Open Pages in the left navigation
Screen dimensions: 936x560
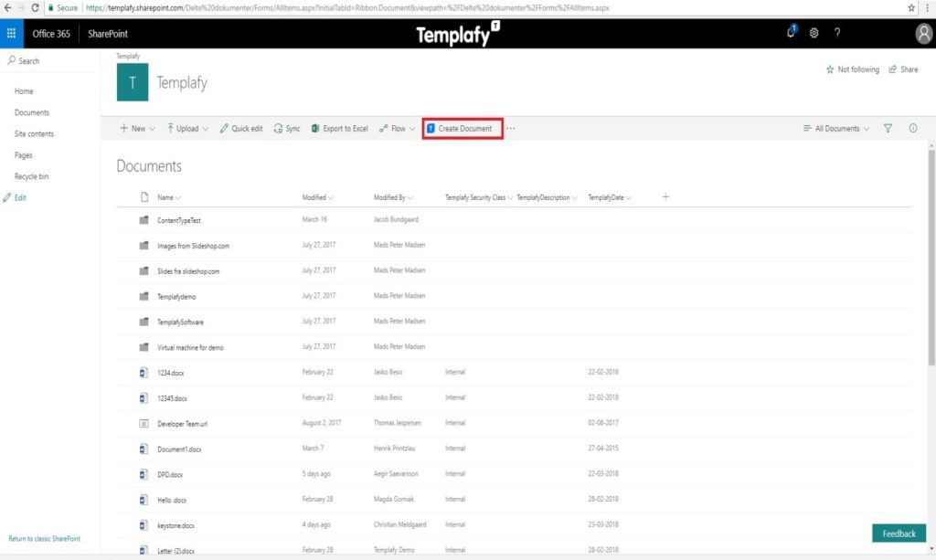[23, 155]
